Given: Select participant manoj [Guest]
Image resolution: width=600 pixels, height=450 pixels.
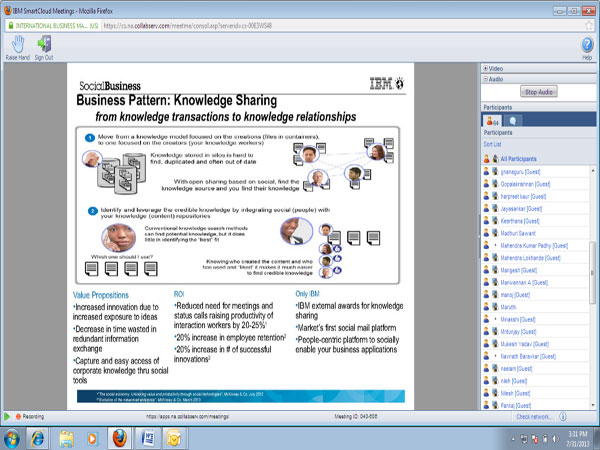Looking at the screenshot, I should [x=515, y=295].
